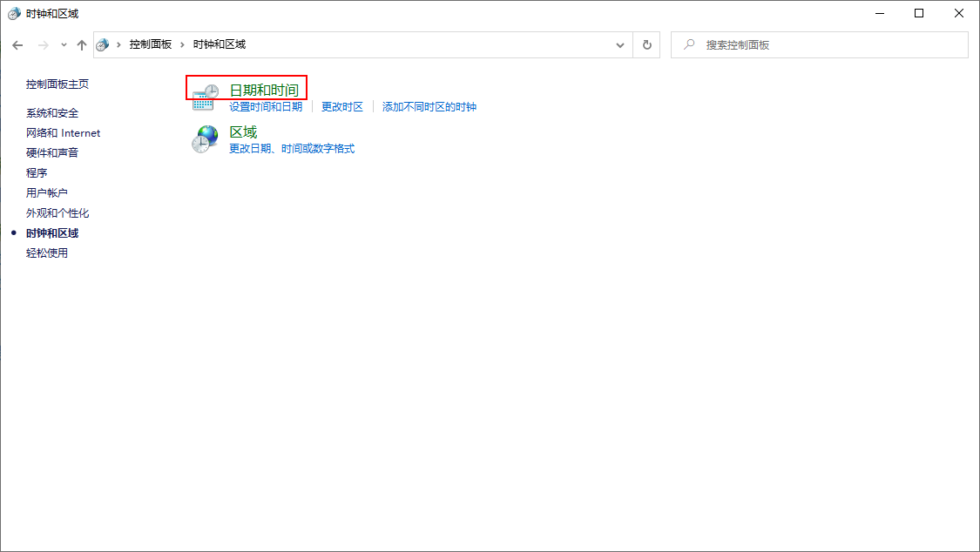This screenshot has height=552, width=980.
Task: Open the 更改时区 link
Action: [343, 106]
